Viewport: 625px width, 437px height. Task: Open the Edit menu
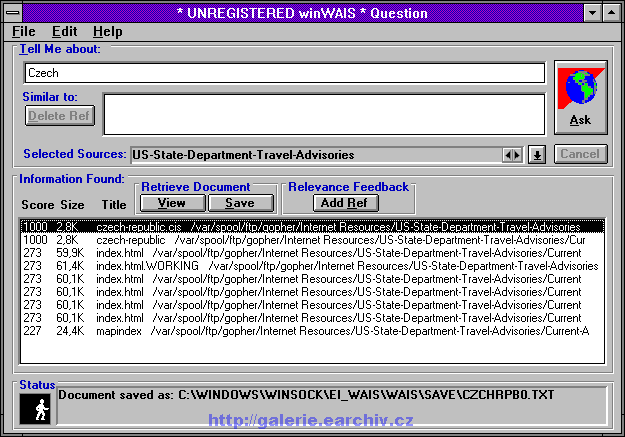[64, 31]
